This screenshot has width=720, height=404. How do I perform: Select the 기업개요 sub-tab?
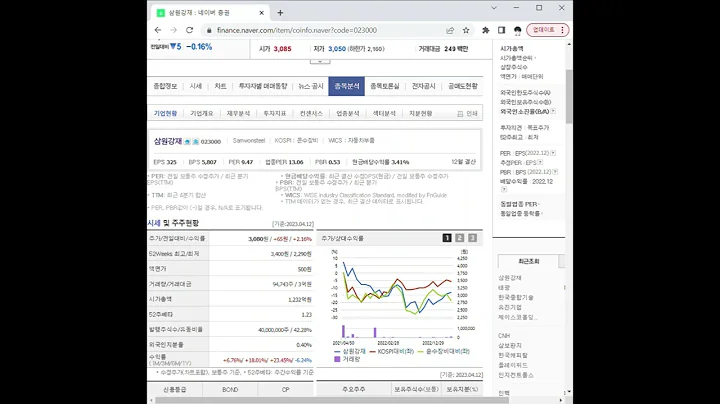[202, 113]
